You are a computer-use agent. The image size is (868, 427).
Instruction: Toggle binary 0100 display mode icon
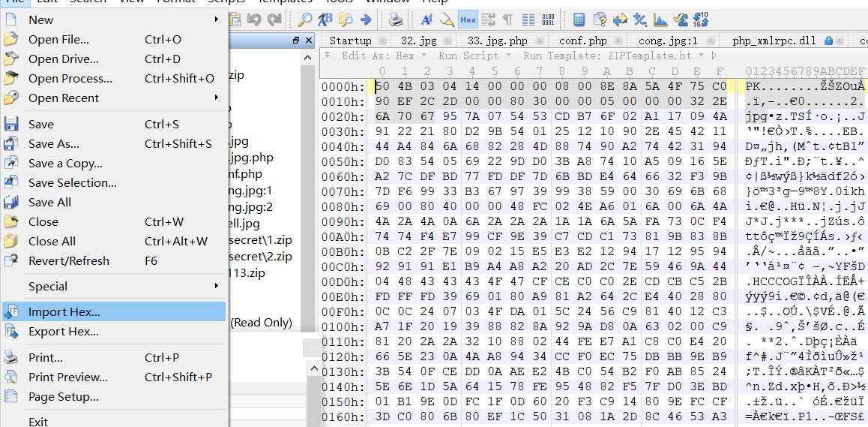548,20
